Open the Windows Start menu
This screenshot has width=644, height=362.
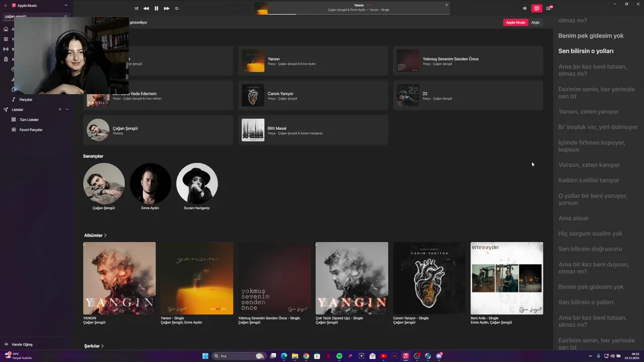tap(205, 356)
